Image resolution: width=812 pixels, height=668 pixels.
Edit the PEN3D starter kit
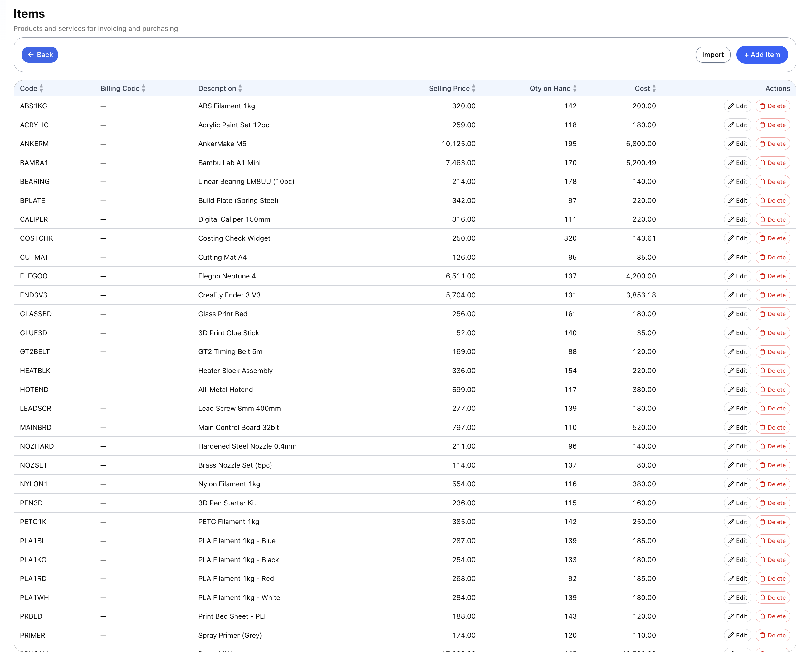pyautogui.click(x=737, y=503)
